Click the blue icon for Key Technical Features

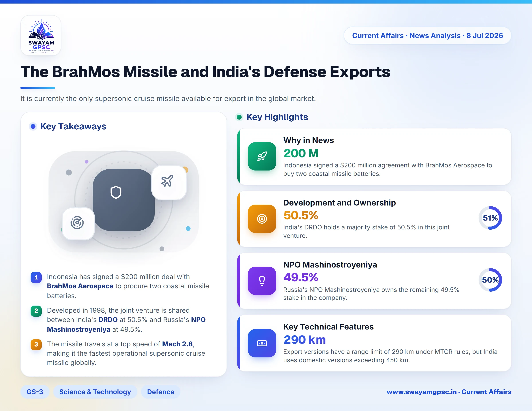pos(262,343)
